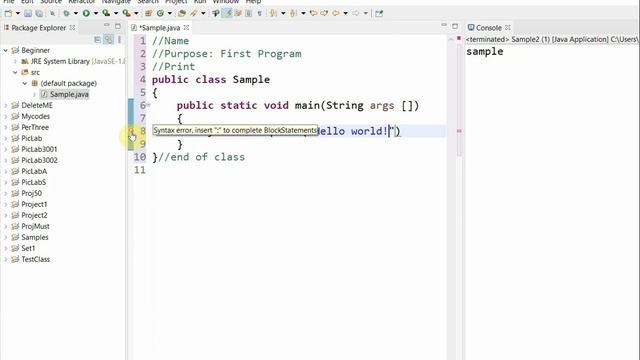Select the Mycodes project
This screenshot has height=360, width=640.
tap(36, 116)
